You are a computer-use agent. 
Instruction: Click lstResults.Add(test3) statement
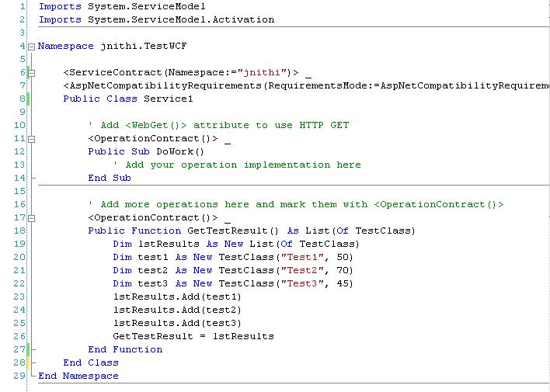pyautogui.click(x=177, y=323)
